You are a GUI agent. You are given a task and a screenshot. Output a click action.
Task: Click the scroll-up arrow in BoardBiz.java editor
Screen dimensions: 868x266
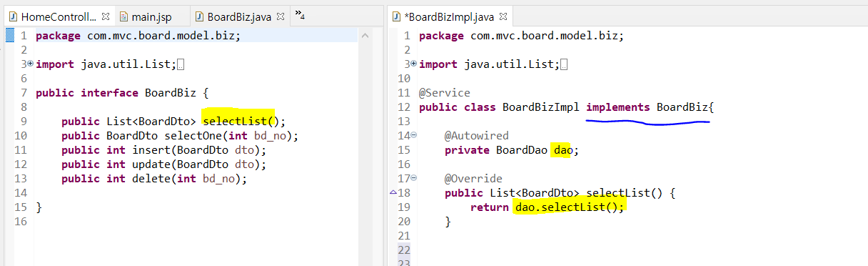[365, 35]
